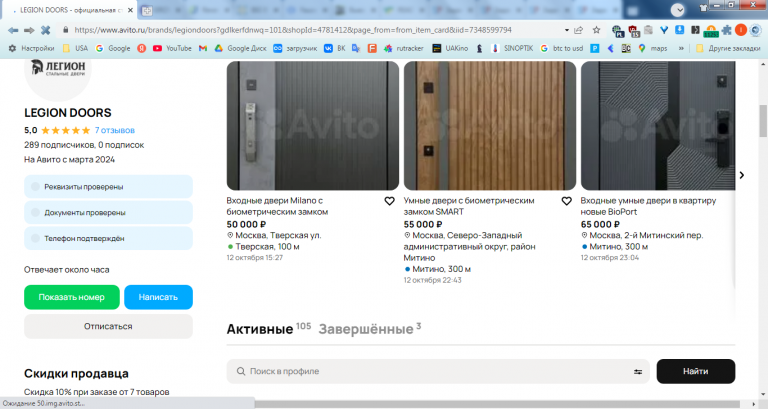Add SMART biometric door to favorites

(567, 201)
